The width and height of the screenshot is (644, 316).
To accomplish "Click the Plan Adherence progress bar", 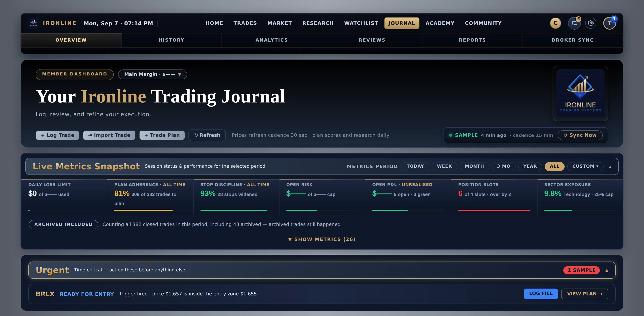I will 150,211.
